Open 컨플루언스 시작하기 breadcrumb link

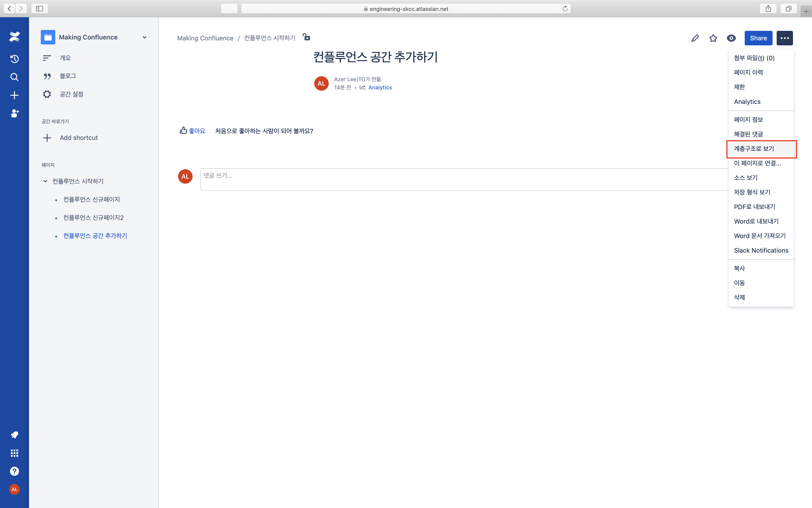point(270,38)
